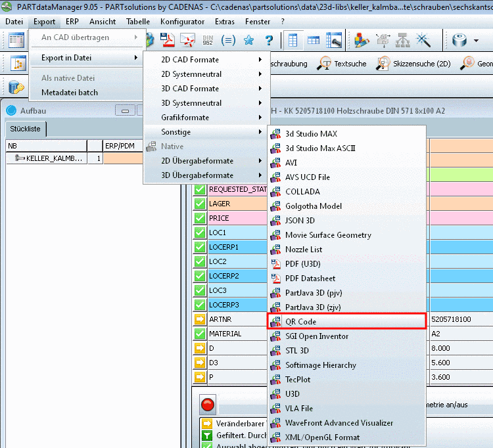This screenshot has height=448, width=493.
Task: Toggle the checkbox beside MATERIAL
Action: (x=200, y=334)
